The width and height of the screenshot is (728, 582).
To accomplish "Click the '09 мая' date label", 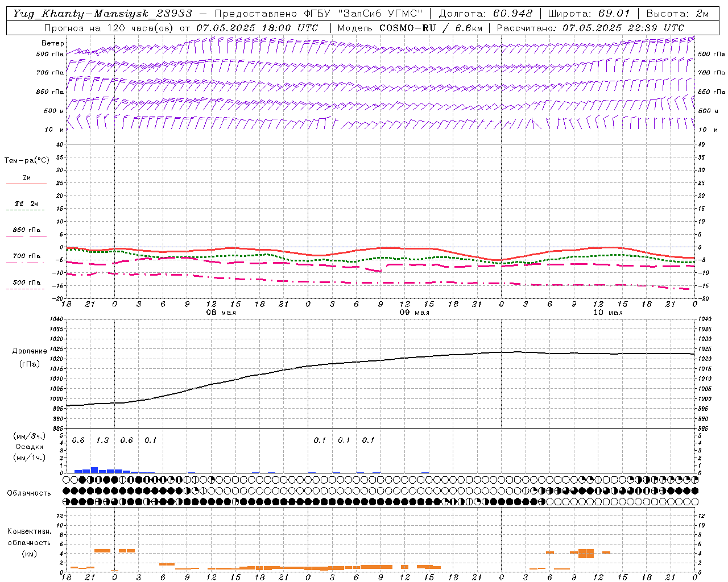I will click(x=414, y=313).
